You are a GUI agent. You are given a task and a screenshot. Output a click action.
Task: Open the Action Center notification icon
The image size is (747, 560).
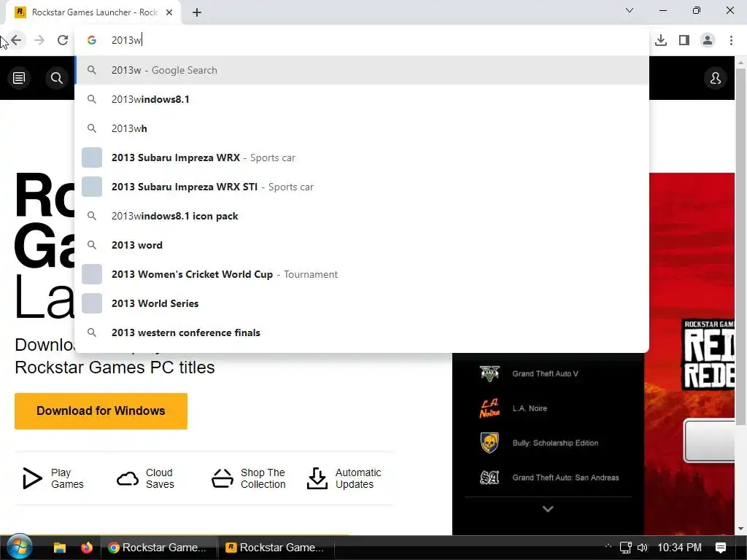coord(721,548)
